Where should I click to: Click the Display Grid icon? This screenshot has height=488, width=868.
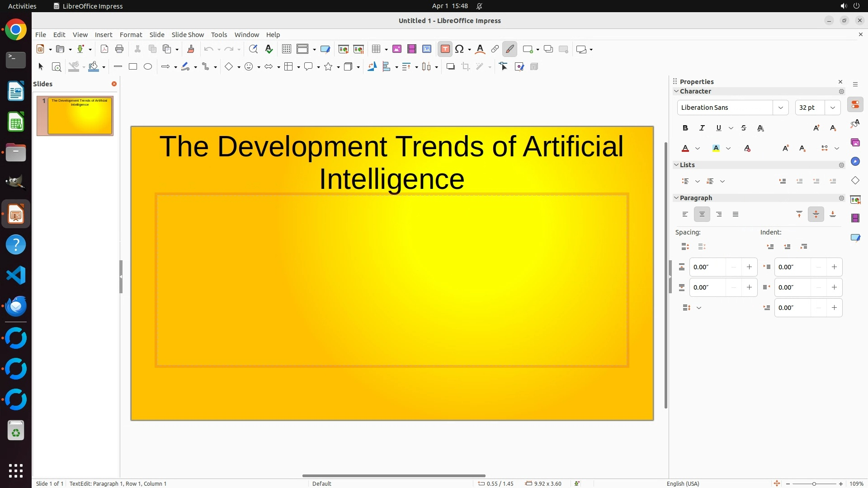click(286, 49)
